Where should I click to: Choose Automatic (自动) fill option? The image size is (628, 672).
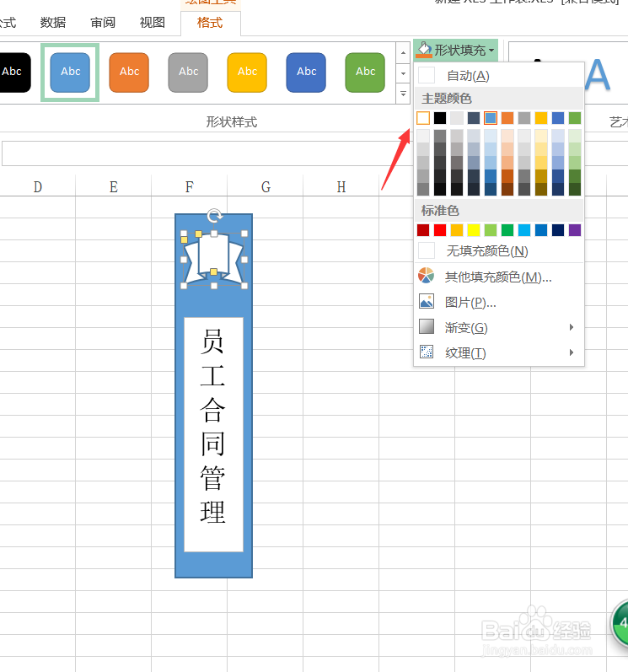[499, 76]
